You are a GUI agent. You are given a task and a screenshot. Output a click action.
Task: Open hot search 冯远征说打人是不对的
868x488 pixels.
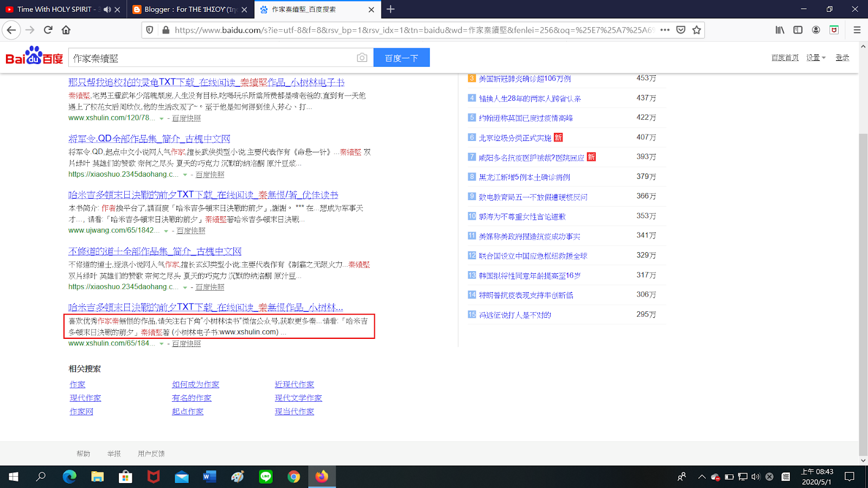[x=515, y=315]
